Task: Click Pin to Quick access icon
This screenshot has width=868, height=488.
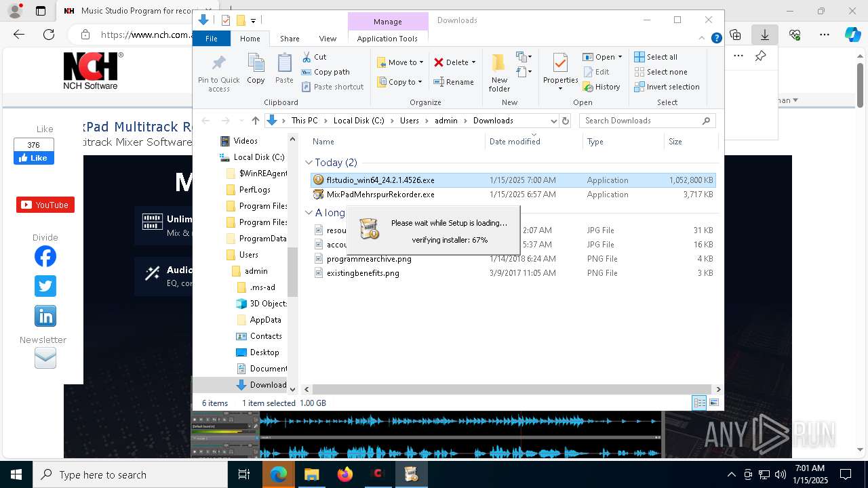Action: (218, 73)
